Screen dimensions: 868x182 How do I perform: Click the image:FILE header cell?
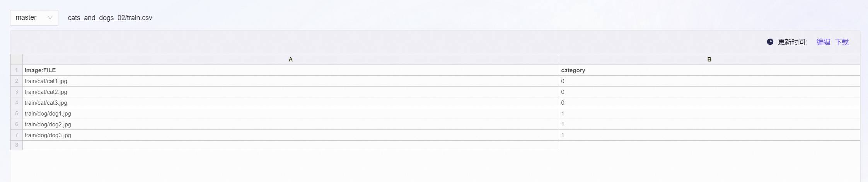point(291,70)
